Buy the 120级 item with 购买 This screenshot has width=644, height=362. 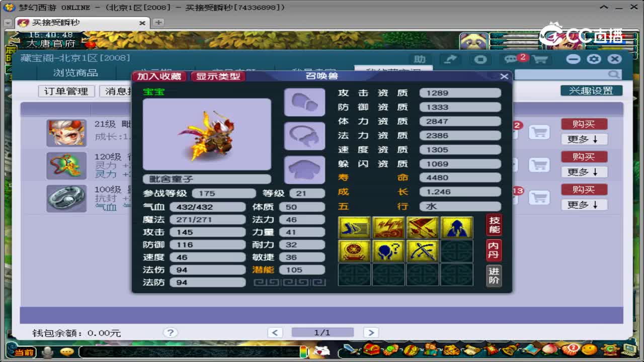coord(584,157)
